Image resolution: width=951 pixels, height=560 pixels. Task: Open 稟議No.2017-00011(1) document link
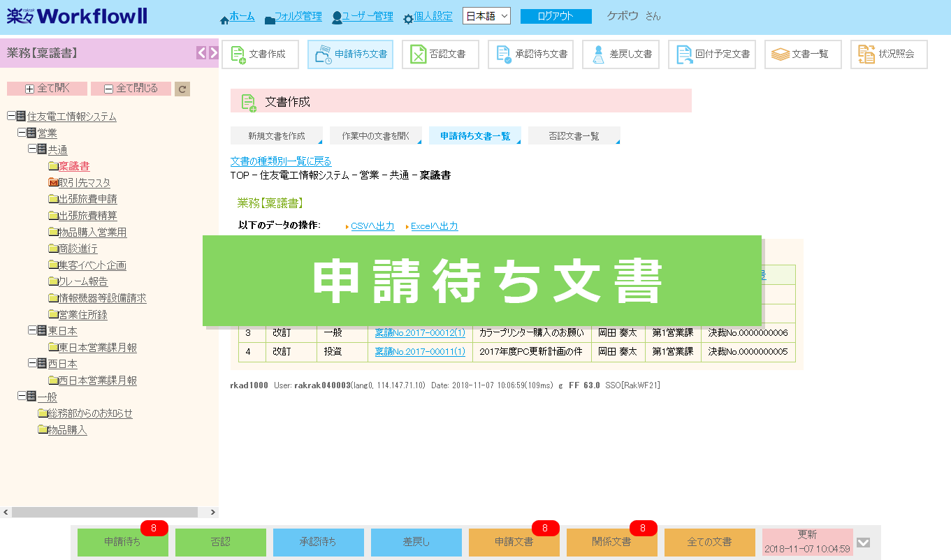[x=420, y=352]
